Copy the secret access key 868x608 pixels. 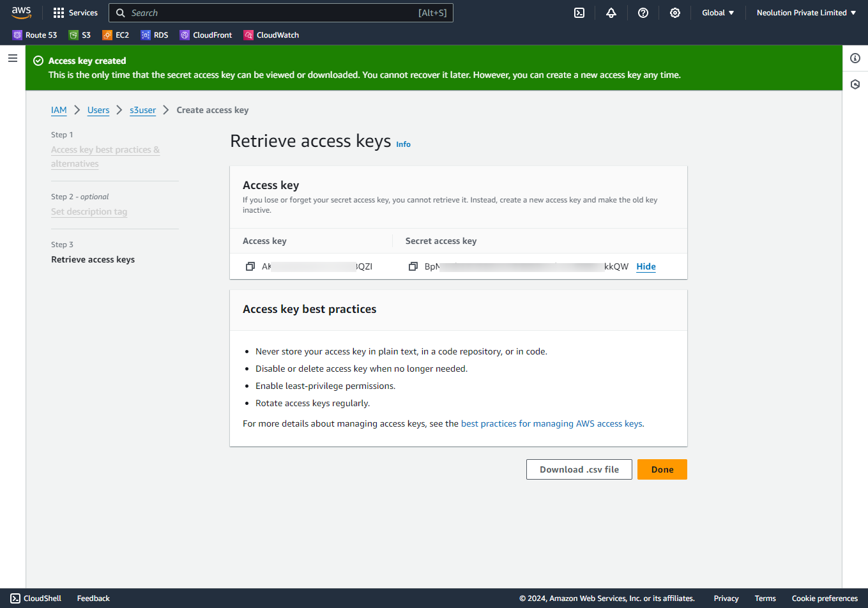point(413,266)
